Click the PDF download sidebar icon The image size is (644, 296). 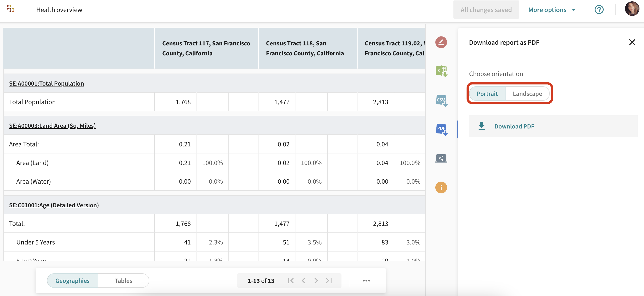coord(441,129)
